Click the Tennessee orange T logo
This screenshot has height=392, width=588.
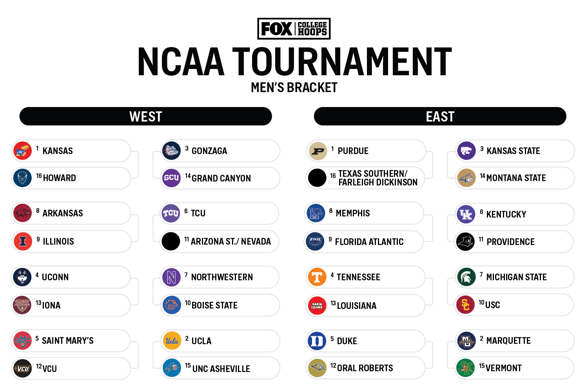tap(317, 277)
